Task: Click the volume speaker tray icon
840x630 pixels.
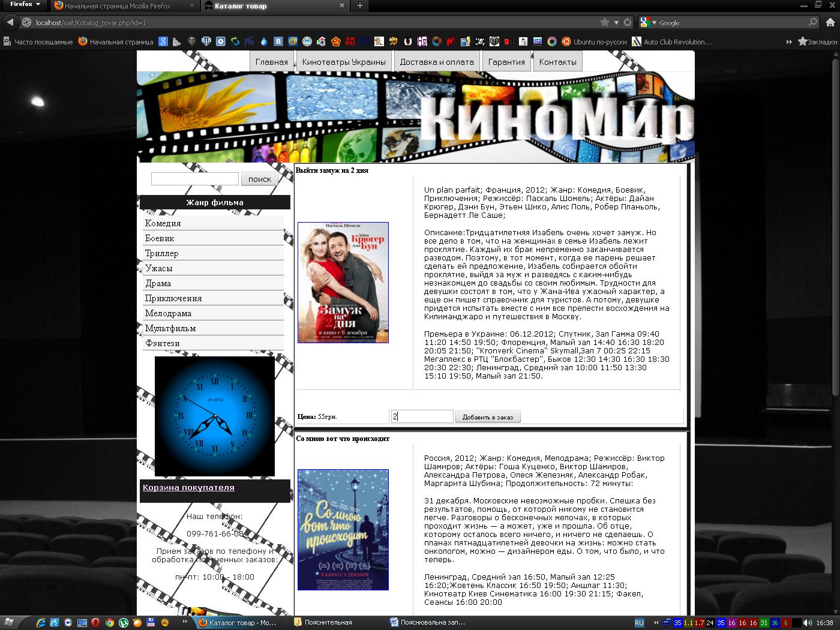Action: 808,623
